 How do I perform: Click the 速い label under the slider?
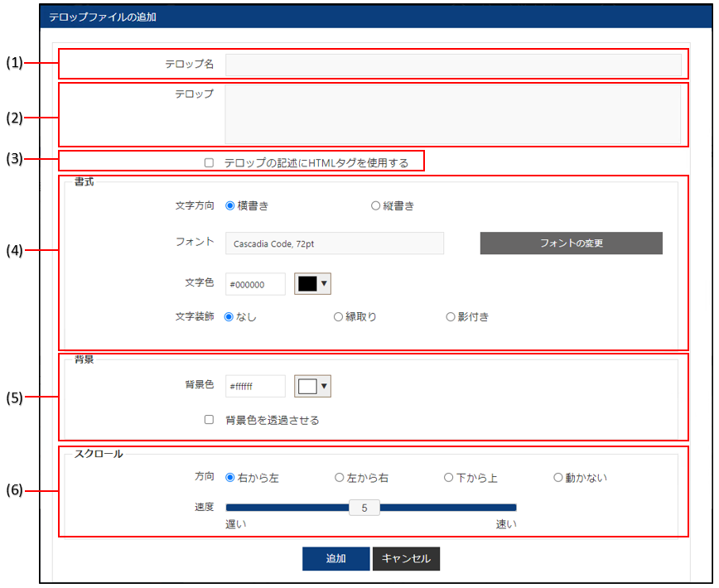(506, 524)
